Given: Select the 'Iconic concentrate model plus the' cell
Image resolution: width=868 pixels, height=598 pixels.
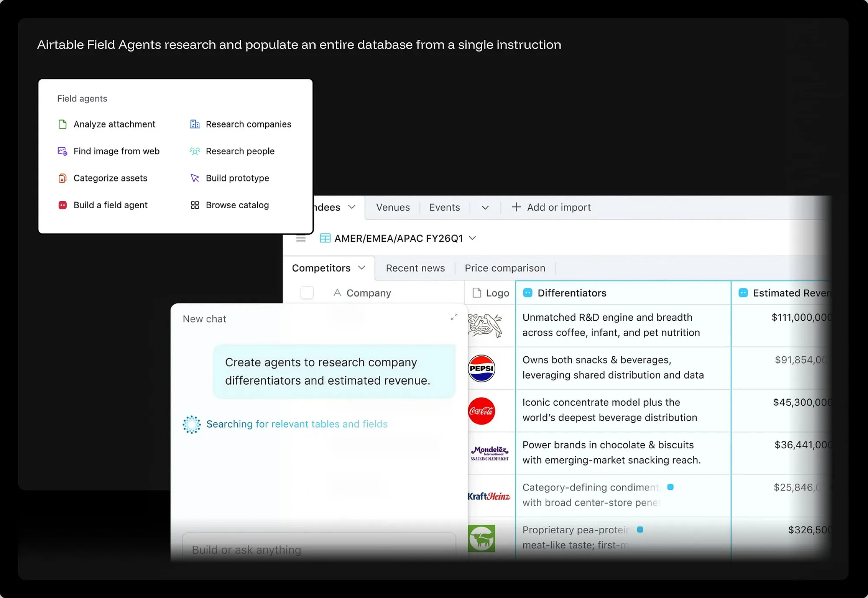Looking at the screenshot, I should coord(623,410).
